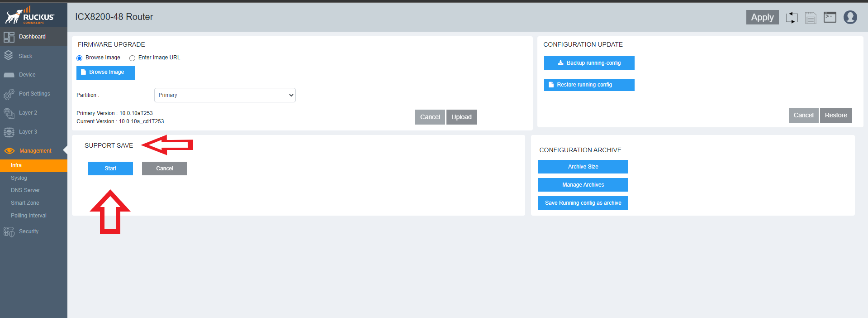This screenshot has height=318, width=868.
Task: Click Save Running config as archive
Action: (x=583, y=203)
